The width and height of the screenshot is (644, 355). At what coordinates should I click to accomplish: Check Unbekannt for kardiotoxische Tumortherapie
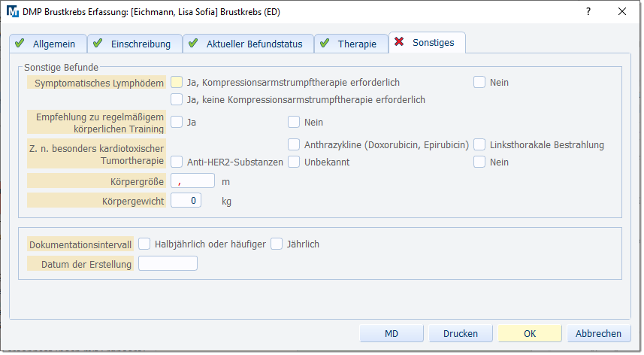coord(294,162)
